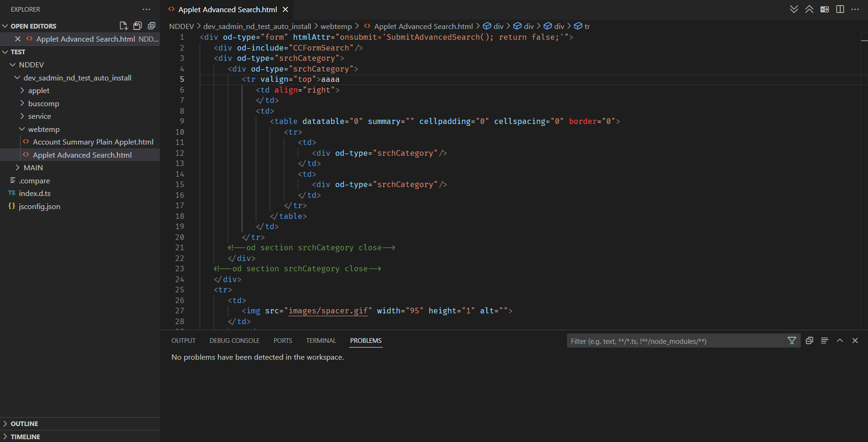Viewport: 868px width, 442px height.
Task: Switch to the OUTPUT panel tab
Action: click(x=183, y=341)
